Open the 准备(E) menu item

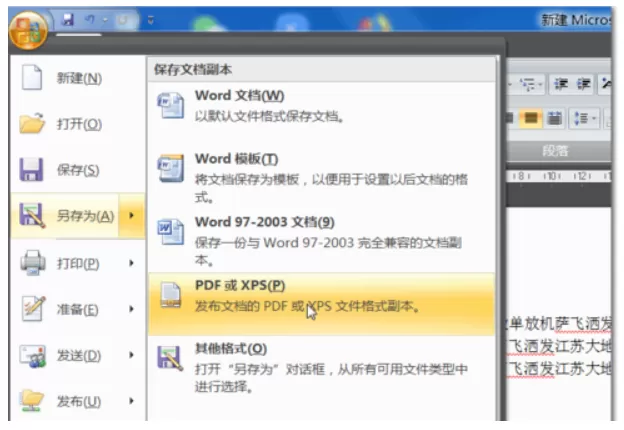(x=78, y=309)
